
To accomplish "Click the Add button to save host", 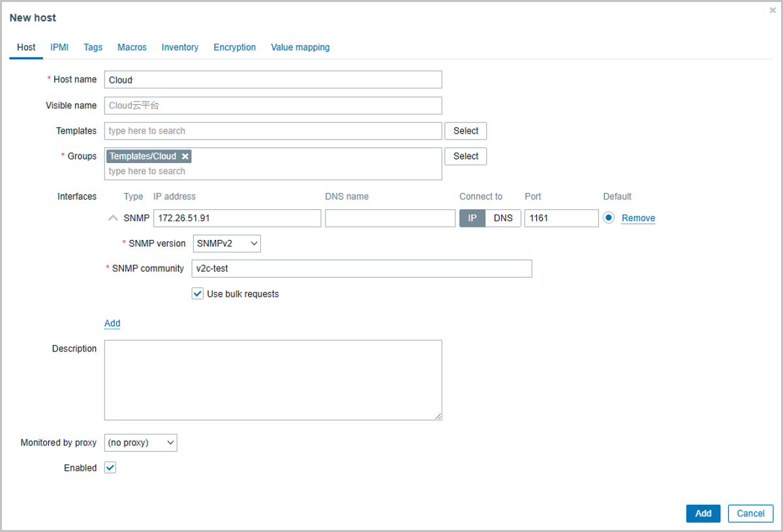I will point(703,513).
